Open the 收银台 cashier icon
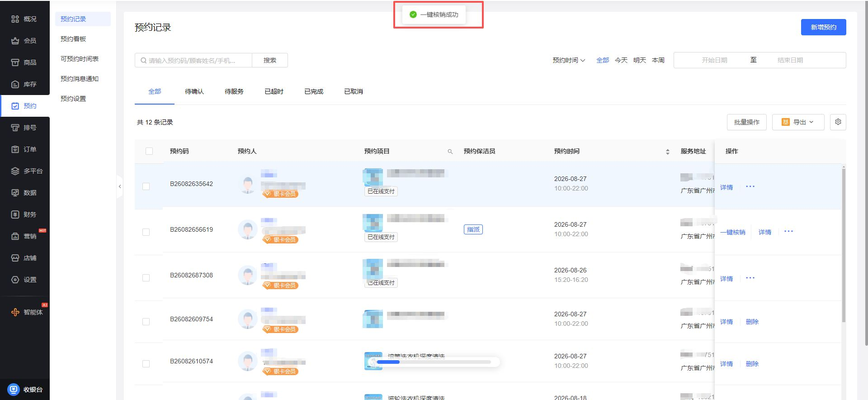This screenshot has width=868, height=400. (14, 389)
